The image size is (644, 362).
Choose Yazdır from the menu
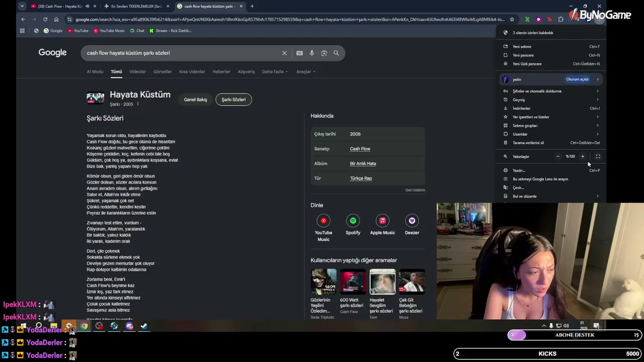coord(551,170)
